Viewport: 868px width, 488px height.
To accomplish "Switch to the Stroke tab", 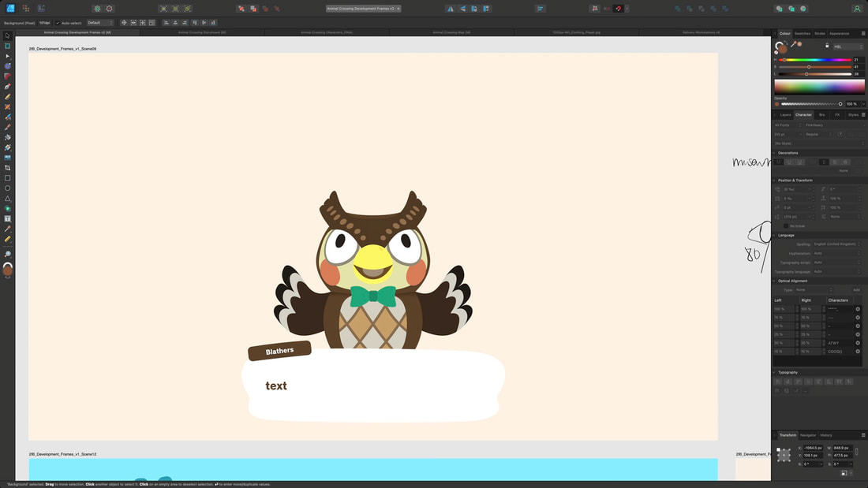I will click(x=820, y=34).
